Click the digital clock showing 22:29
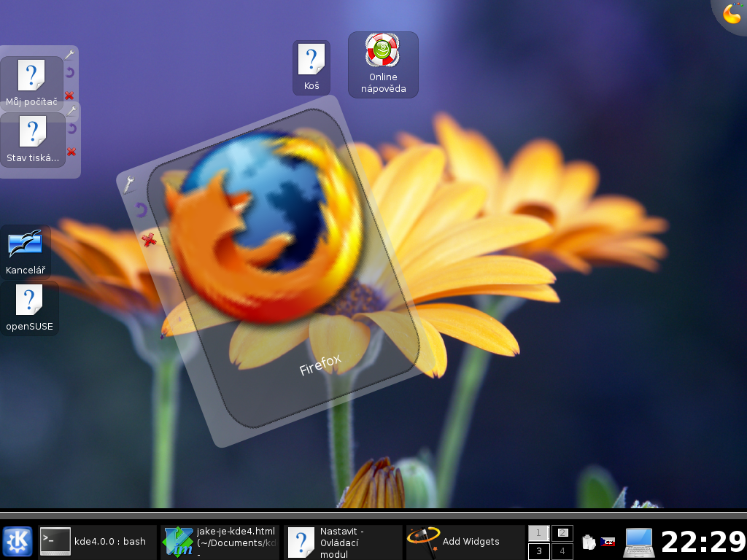Viewport: 747px width, 560px height. pos(704,542)
